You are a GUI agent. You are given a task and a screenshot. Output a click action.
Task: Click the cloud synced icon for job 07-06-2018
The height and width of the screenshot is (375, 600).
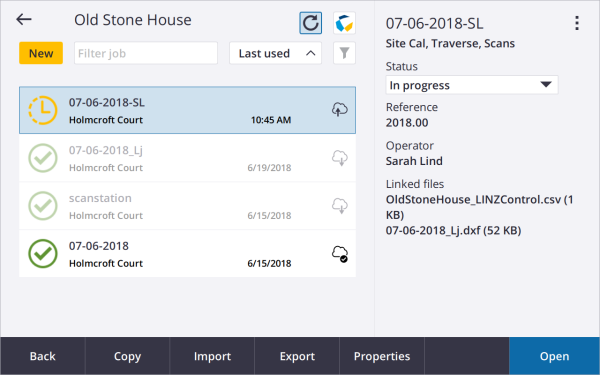click(x=339, y=254)
